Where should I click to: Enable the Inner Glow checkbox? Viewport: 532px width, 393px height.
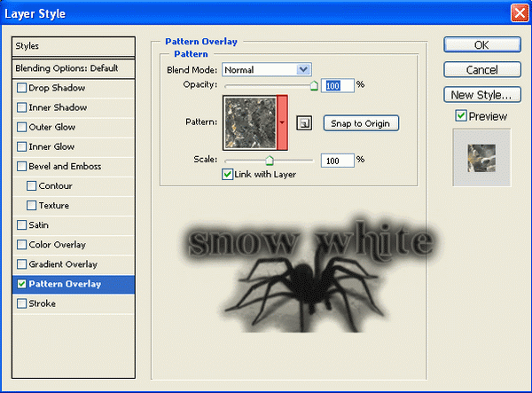[x=22, y=146]
